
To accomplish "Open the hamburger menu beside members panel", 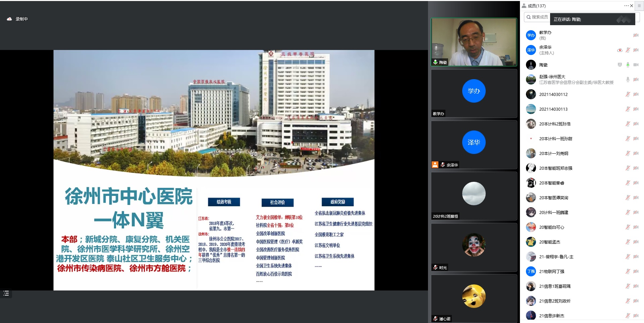I will coord(639,6).
